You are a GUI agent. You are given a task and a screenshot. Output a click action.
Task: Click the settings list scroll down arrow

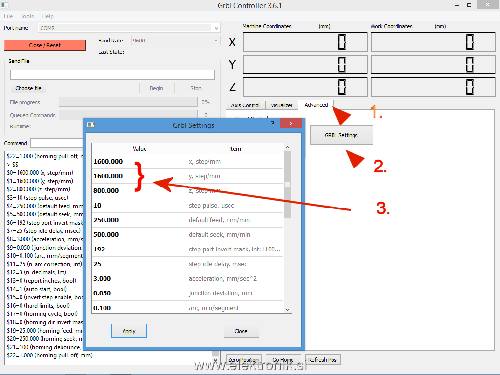[287, 309]
